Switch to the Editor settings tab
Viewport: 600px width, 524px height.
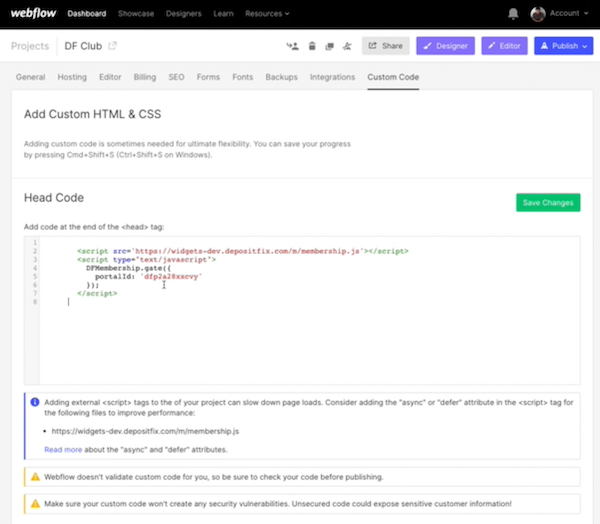(110, 77)
